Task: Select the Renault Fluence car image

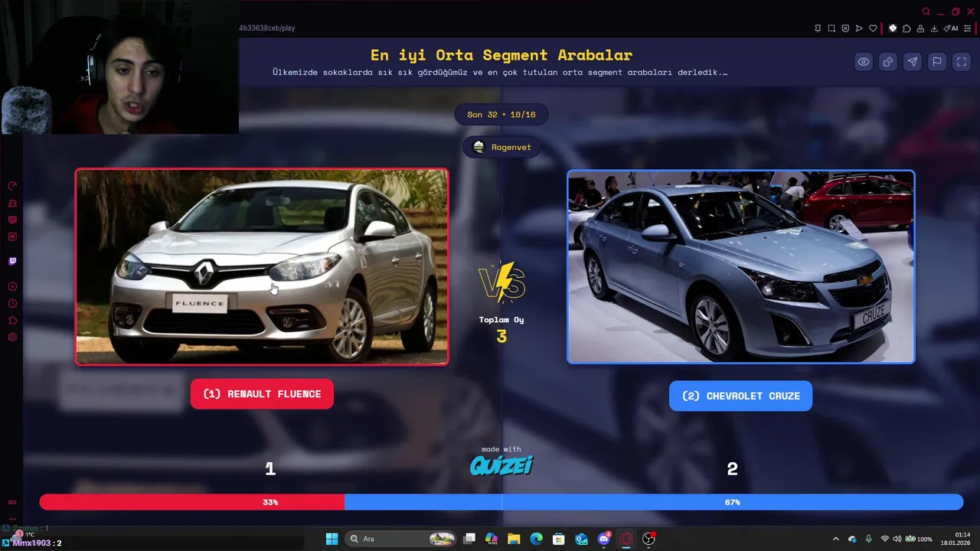Action: (262, 266)
